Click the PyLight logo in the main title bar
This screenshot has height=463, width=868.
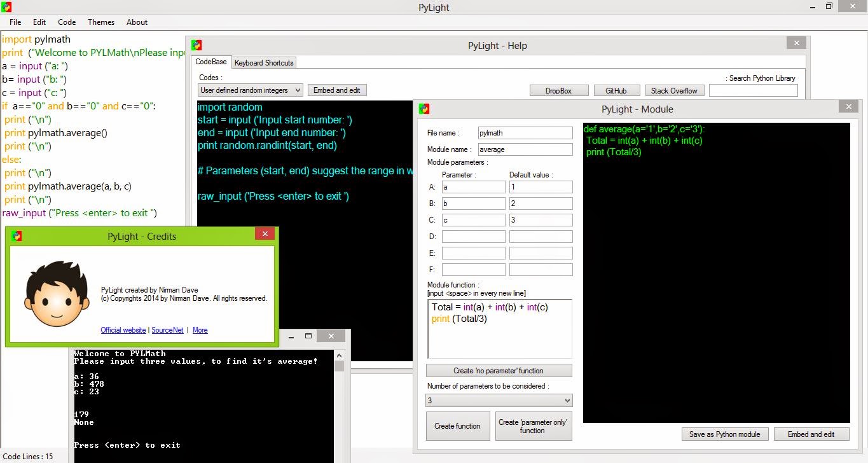click(x=6, y=7)
